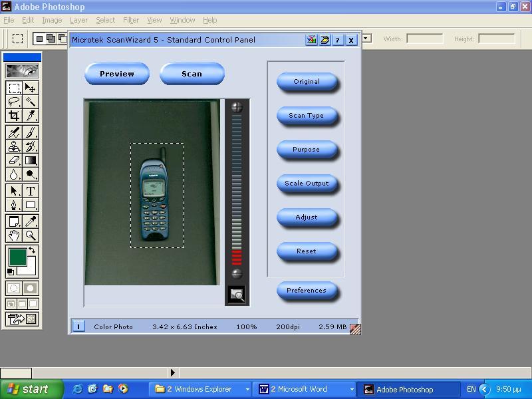This screenshot has height=399, width=532.
Task: Open the Scan Type button
Action: (307, 116)
